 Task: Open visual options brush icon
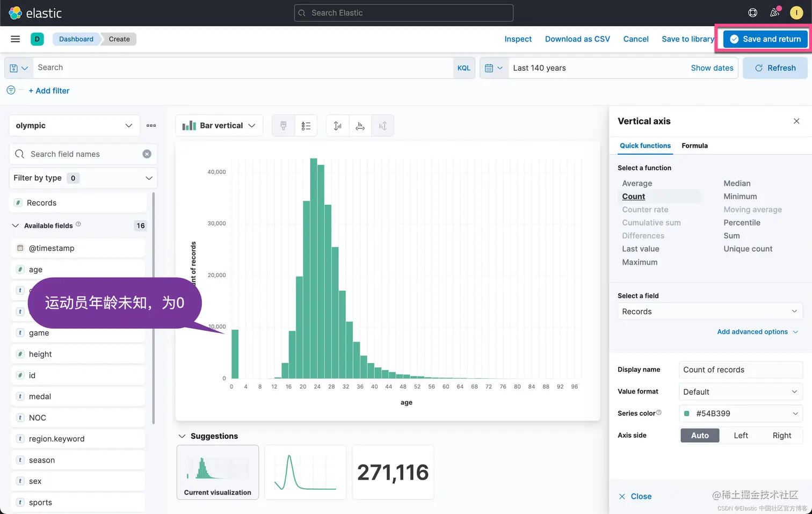(x=284, y=126)
